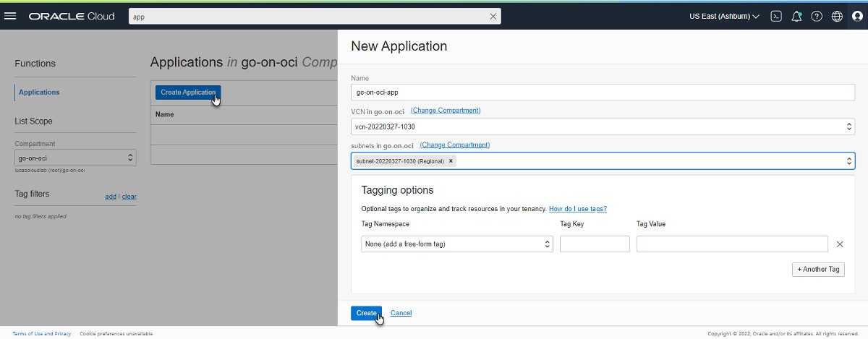The image size is (868, 339).
Task: Open the hamburger navigation menu
Action: click(x=10, y=16)
